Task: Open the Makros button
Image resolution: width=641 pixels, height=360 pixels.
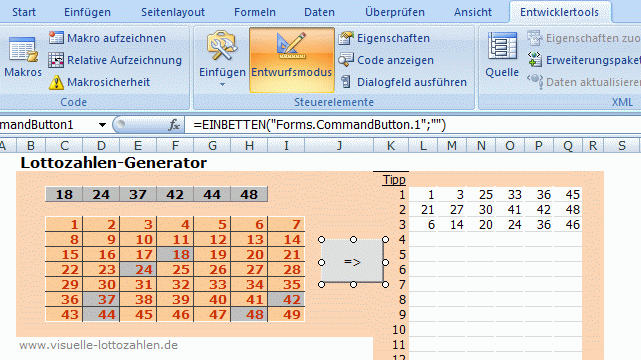Action: click(x=23, y=57)
